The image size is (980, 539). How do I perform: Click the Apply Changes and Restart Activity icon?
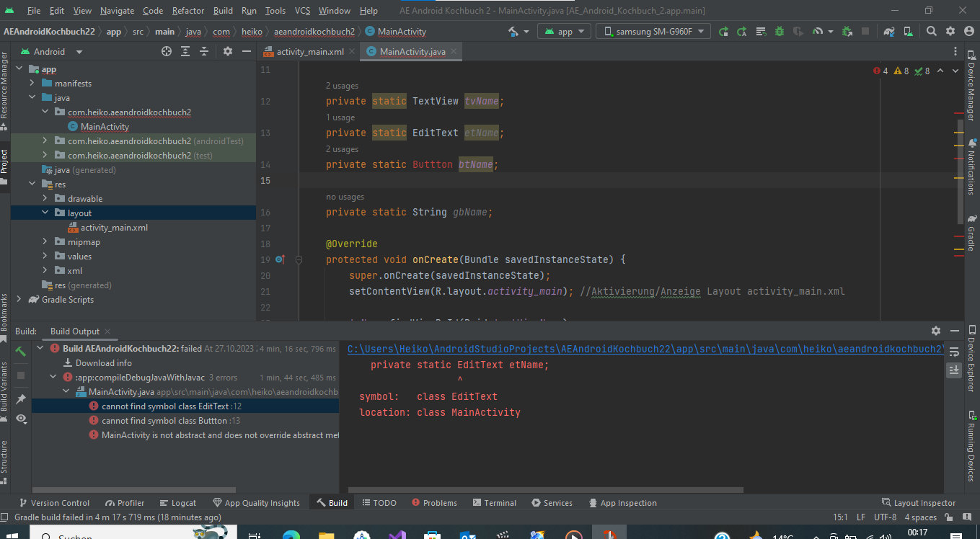coord(723,32)
